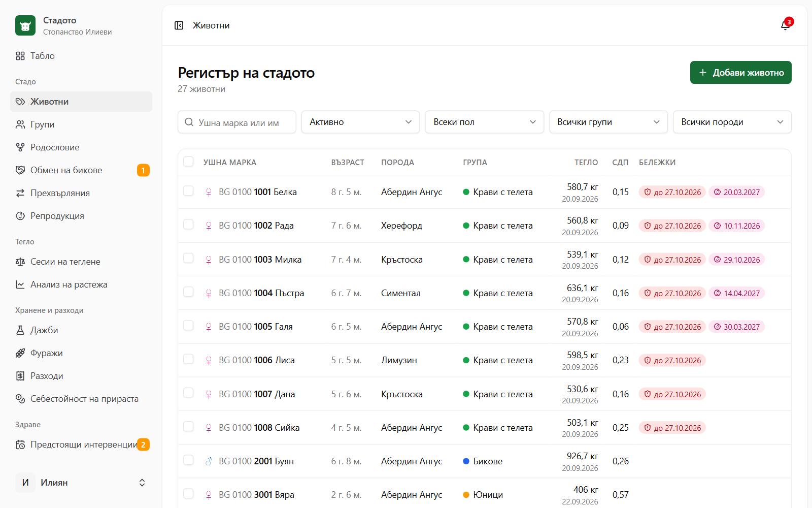Open Илиян user account switcher
Viewport: 812px width, 508px height.
81,483
